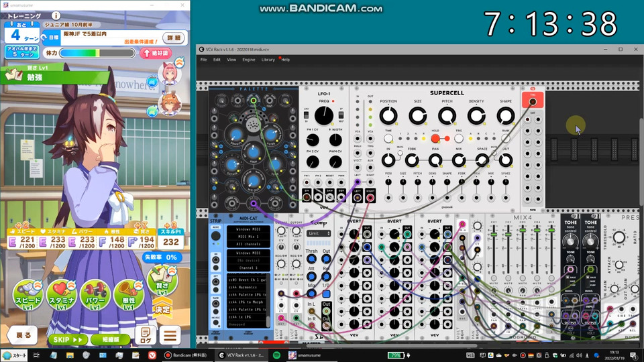This screenshot has width=644, height=362.
Task: Open the Help menu in VCV Rack
Action: click(286, 60)
